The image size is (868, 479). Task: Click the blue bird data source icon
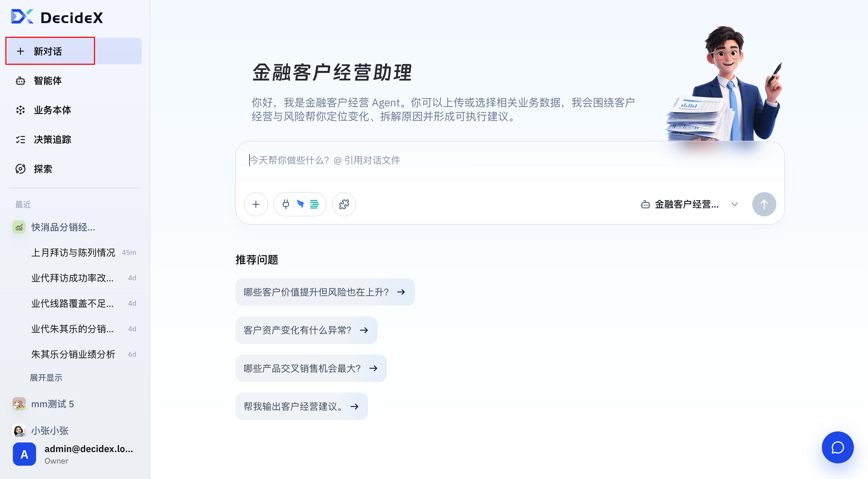[x=300, y=204]
